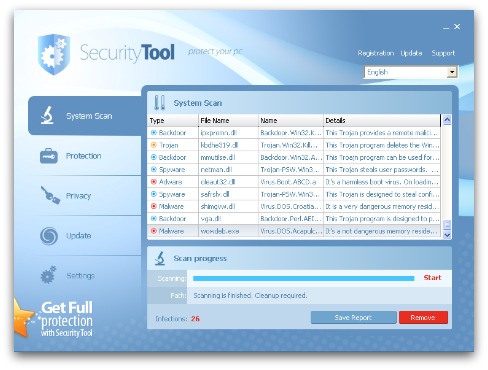The image size is (488, 370).
Task: Click the scroll up arrow in results list
Action: pos(447,120)
